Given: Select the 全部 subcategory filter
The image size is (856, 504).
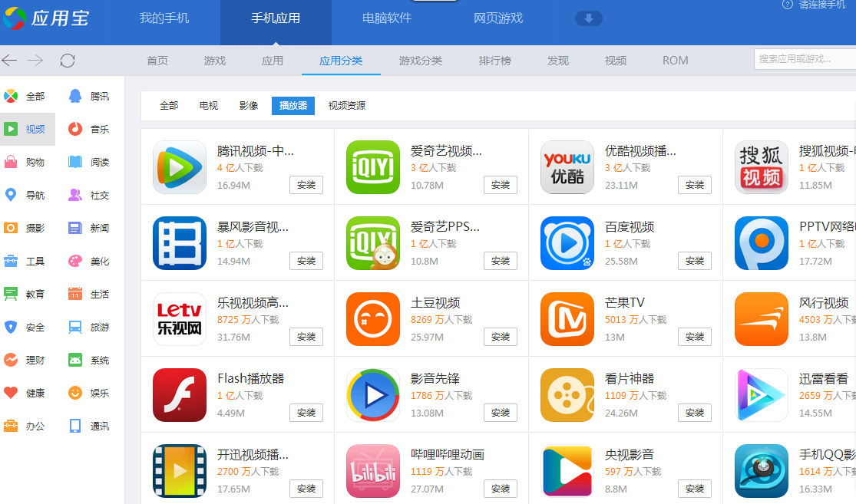Looking at the screenshot, I should pyautogui.click(x=169, y=105).
